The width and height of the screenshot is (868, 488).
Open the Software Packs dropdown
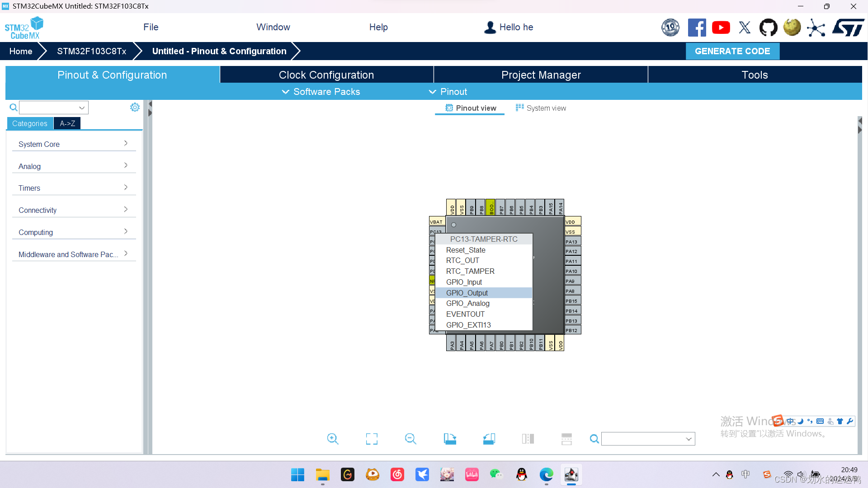(x=321, y=92)
